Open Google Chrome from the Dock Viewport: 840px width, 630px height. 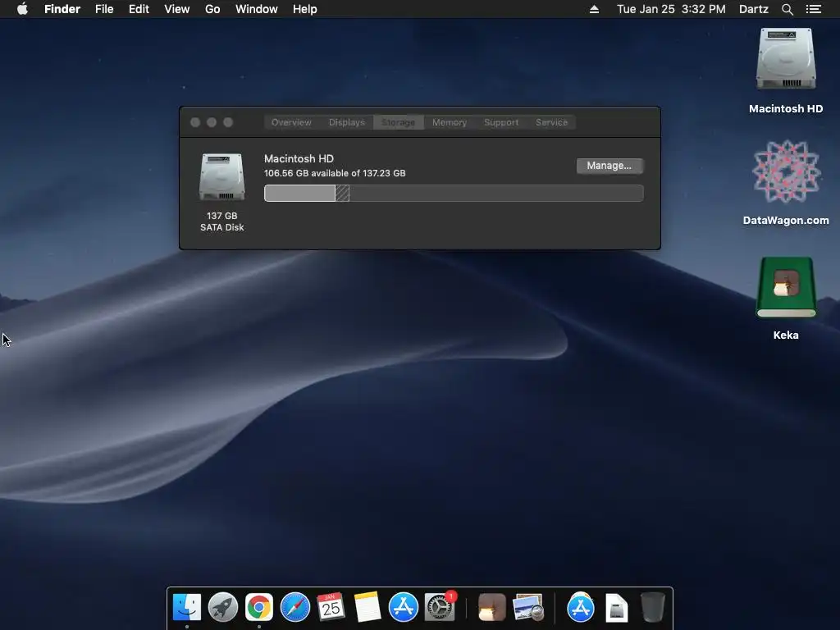(x=258, y=607)
